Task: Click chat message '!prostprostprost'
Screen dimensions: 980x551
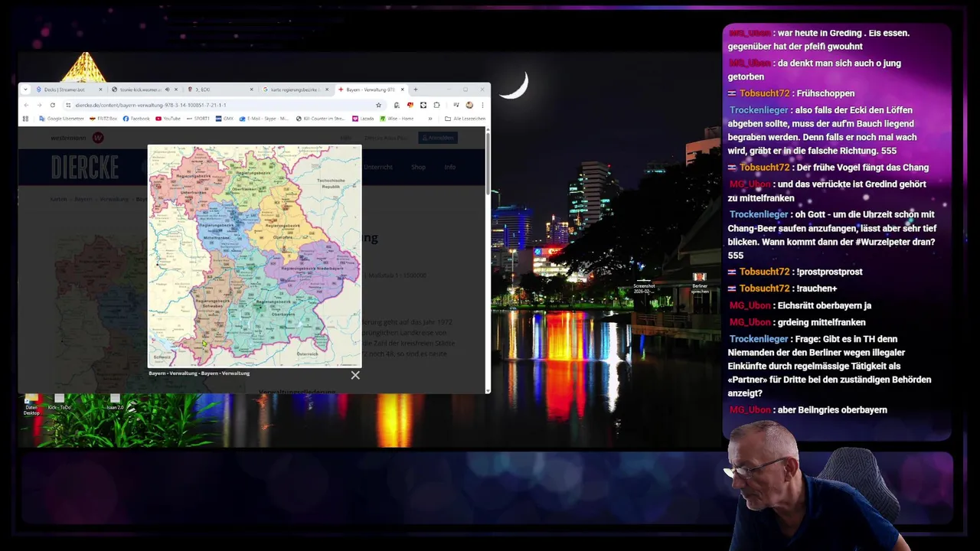Action: pos(795,272)
